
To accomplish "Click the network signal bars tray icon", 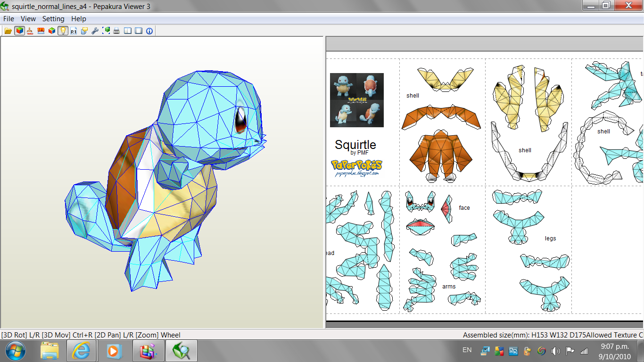I will point(584,351).
